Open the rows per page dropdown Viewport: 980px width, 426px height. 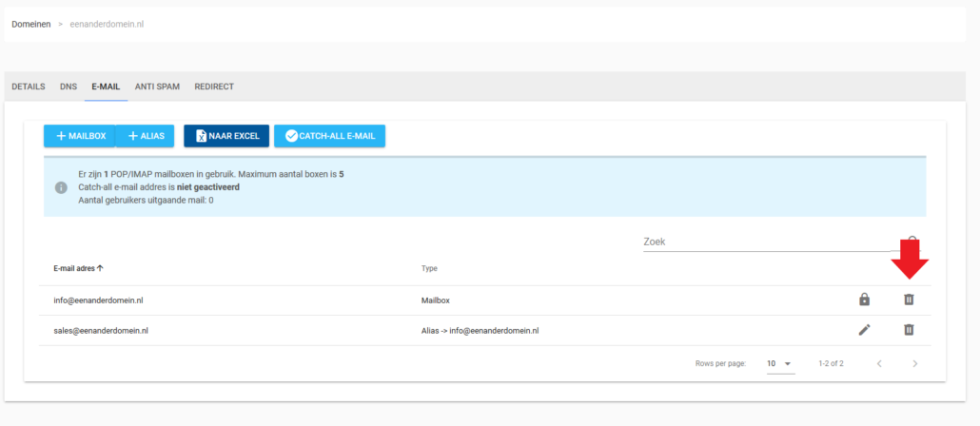coord(779,363)
